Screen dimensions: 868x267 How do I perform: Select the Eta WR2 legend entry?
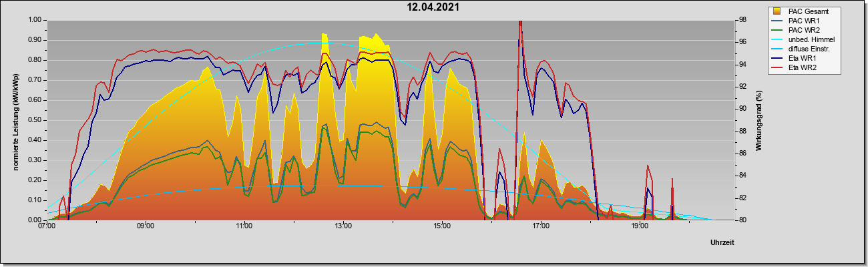[803, 67]
